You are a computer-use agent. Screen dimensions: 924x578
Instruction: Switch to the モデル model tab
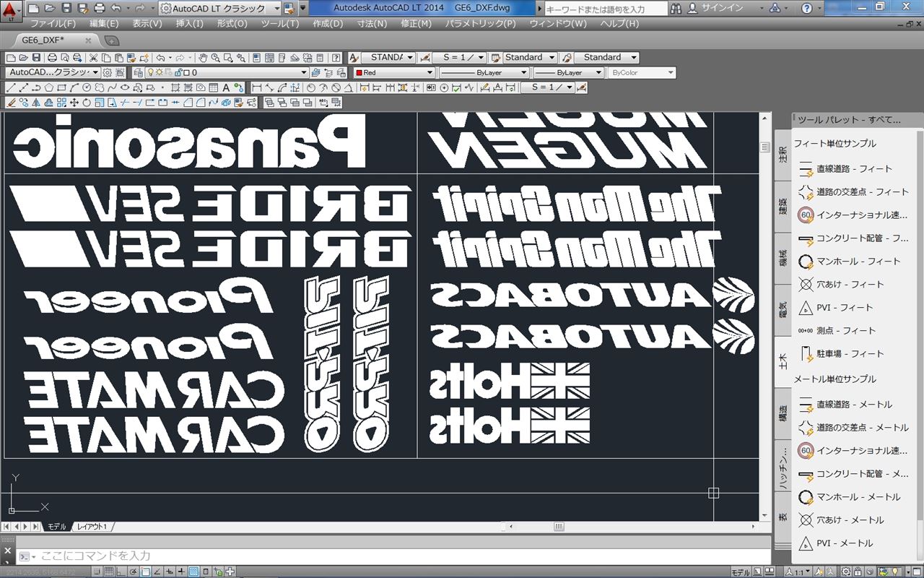click(57, 527)
